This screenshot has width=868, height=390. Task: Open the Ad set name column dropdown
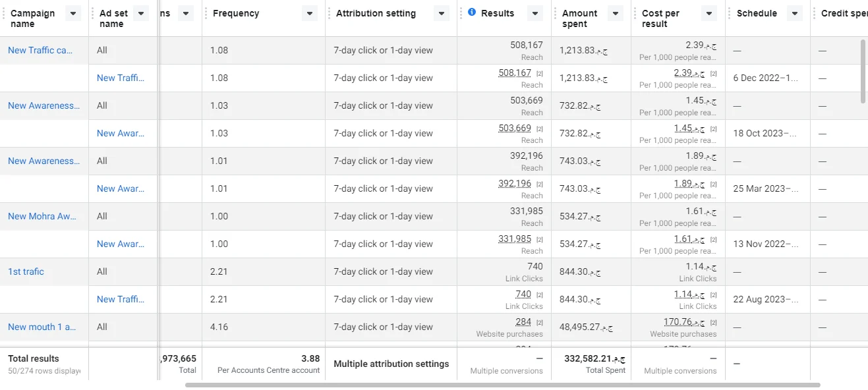point(140,14)
